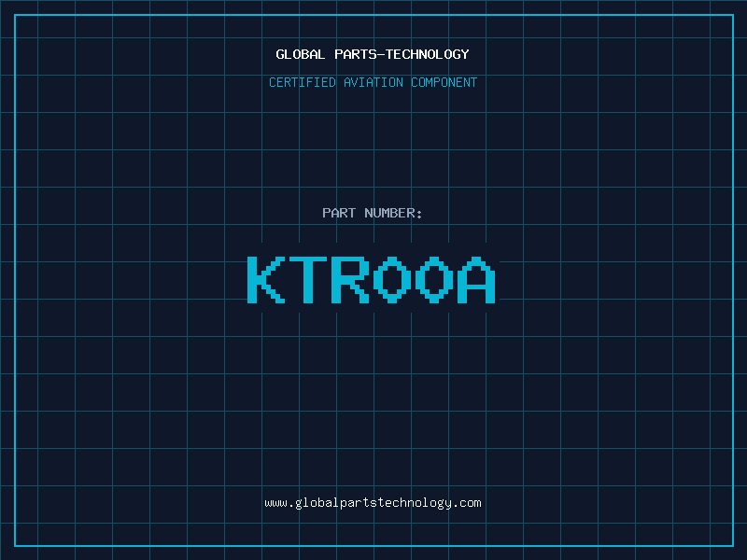Click the letter R in part number
This screenshot has width=747, height=560.
[x=350, y=280]
